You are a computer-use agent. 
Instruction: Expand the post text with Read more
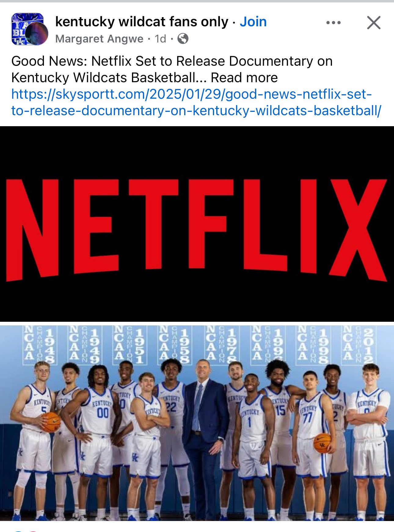pyautogui.click(x=244, y=78)
